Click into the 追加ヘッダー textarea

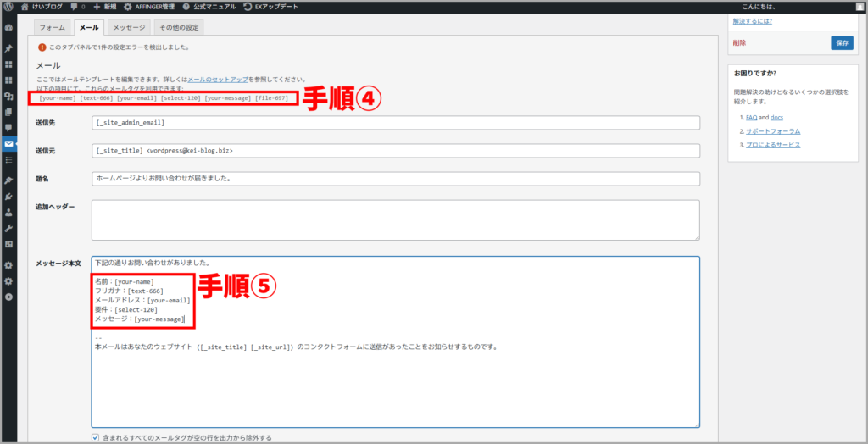tap(395, 219)
